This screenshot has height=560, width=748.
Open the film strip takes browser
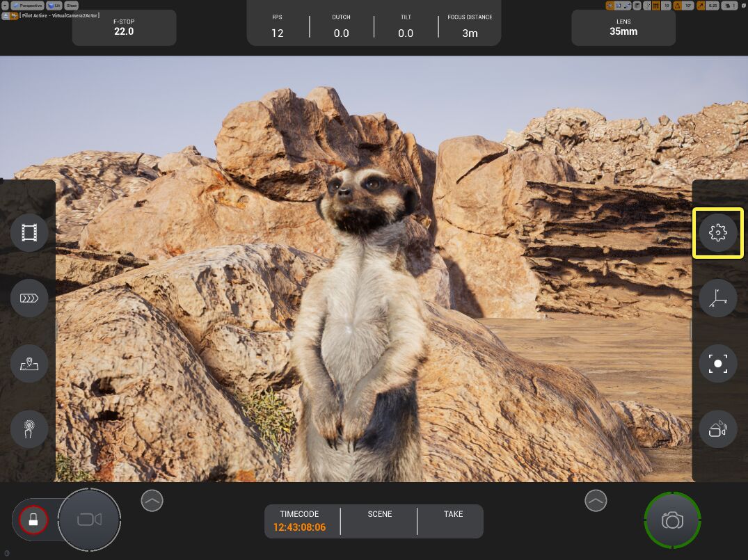point(29,233)
